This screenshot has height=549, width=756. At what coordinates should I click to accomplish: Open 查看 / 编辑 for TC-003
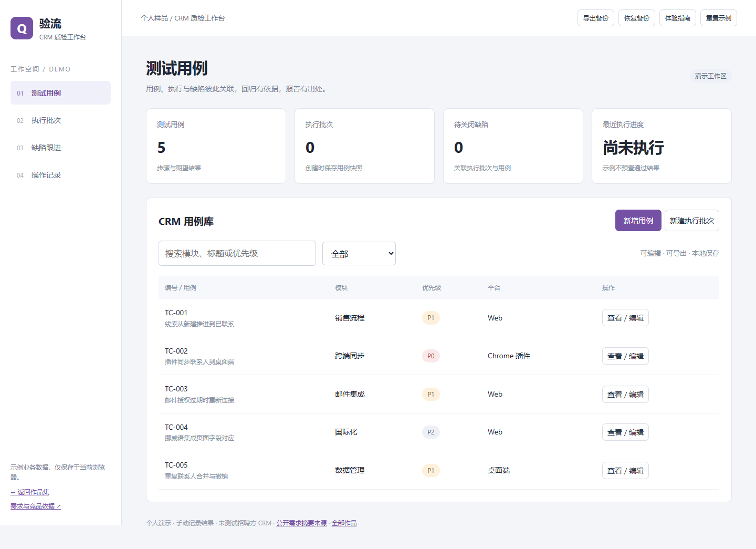625,394
